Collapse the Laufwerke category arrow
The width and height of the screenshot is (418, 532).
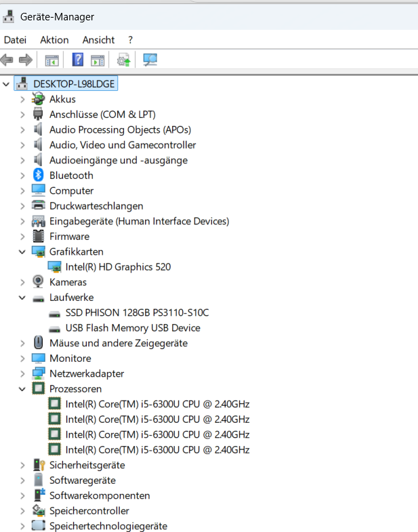tap(22, 298)
